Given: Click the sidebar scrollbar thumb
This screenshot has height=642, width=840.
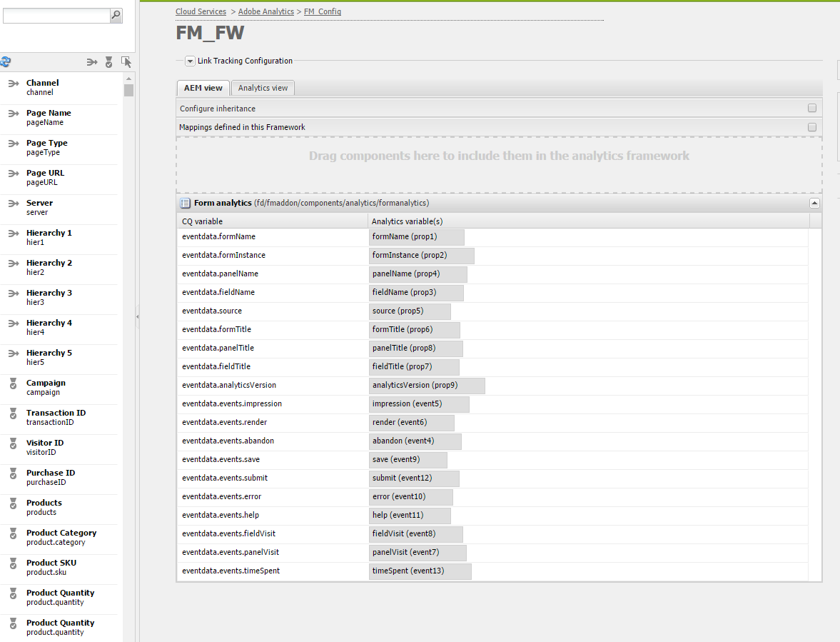Looking at the screenshot, I should [128, 90].
